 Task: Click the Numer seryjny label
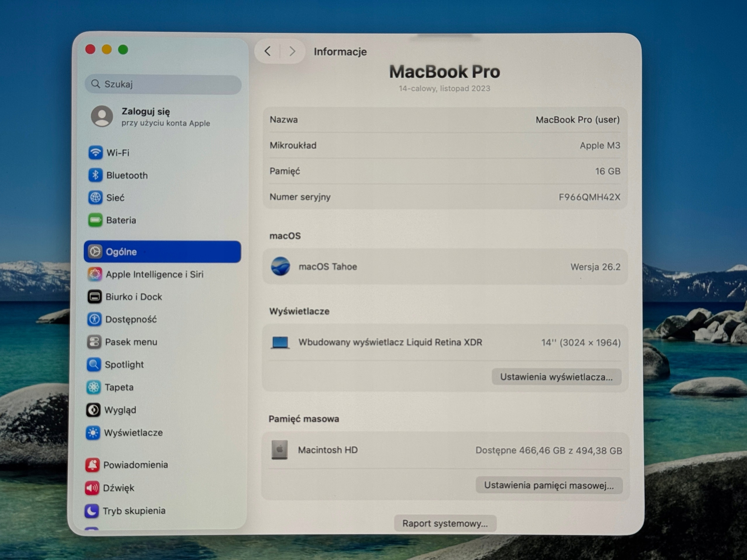300,197
